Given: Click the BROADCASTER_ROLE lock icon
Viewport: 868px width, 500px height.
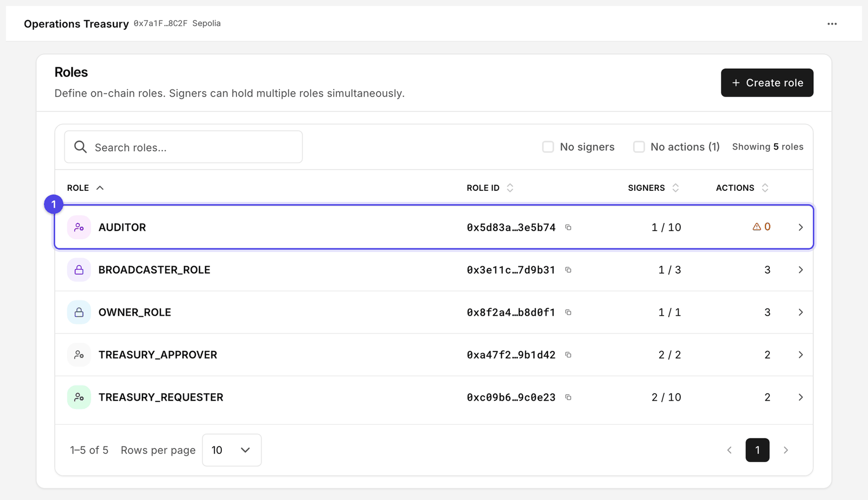Looking at the screenshot, I should tap(79, 270).
